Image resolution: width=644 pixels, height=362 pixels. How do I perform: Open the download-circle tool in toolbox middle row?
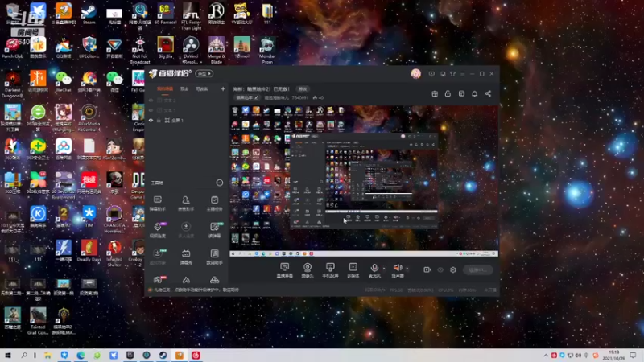pos(186,230)
